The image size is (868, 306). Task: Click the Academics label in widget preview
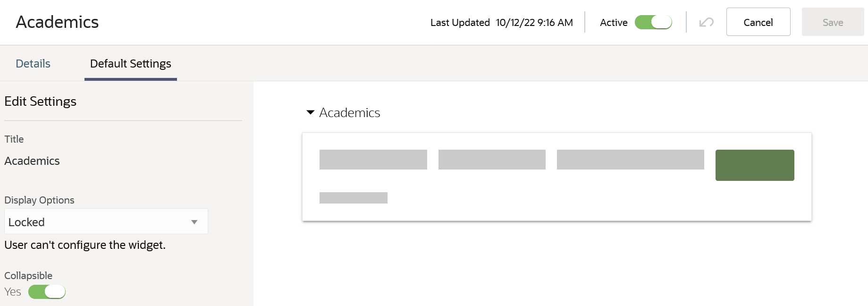coord(350,113)
